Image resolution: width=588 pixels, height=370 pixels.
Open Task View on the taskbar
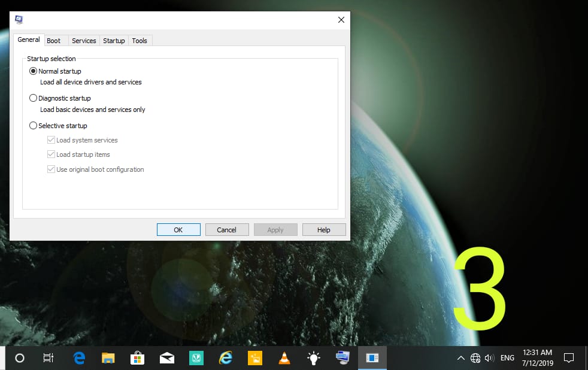click(49, 358)
